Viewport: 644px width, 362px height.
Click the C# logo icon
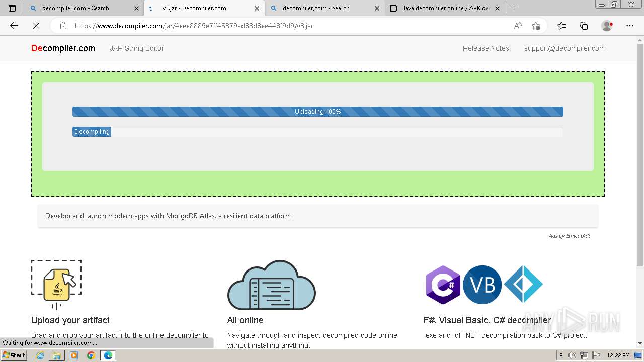tap(443, 285)
